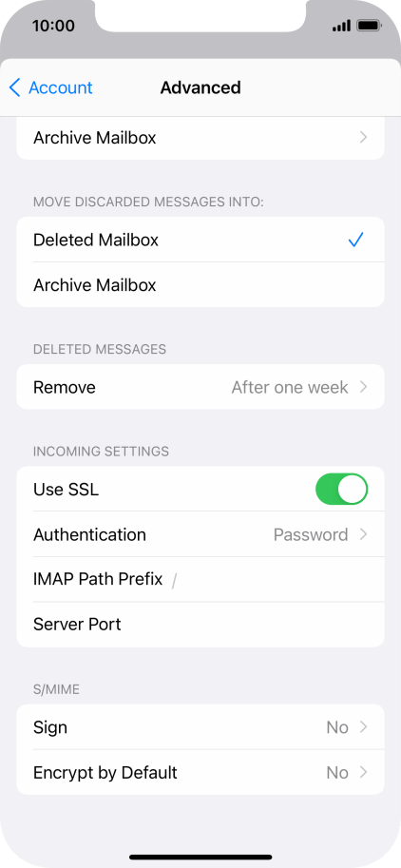Tap the chevron on the top Archive Mailbox row
This screenshot has width=401, height=868.
coord(363,137)
